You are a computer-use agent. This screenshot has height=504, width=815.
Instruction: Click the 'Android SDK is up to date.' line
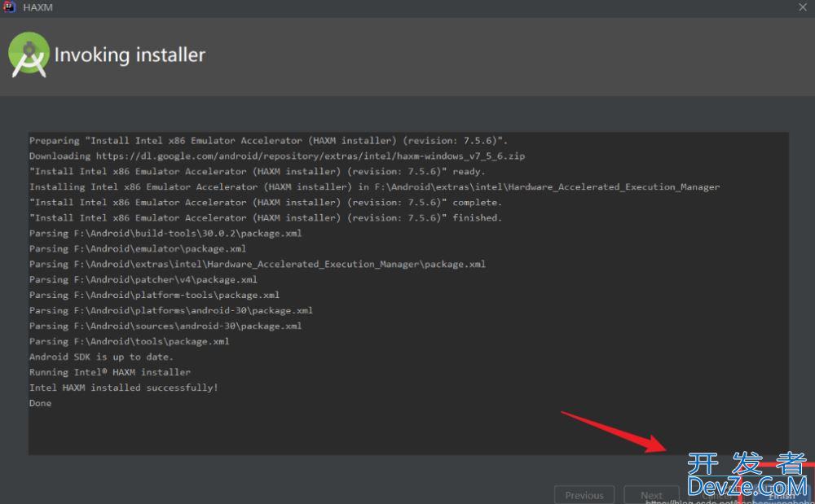(101, 357)
